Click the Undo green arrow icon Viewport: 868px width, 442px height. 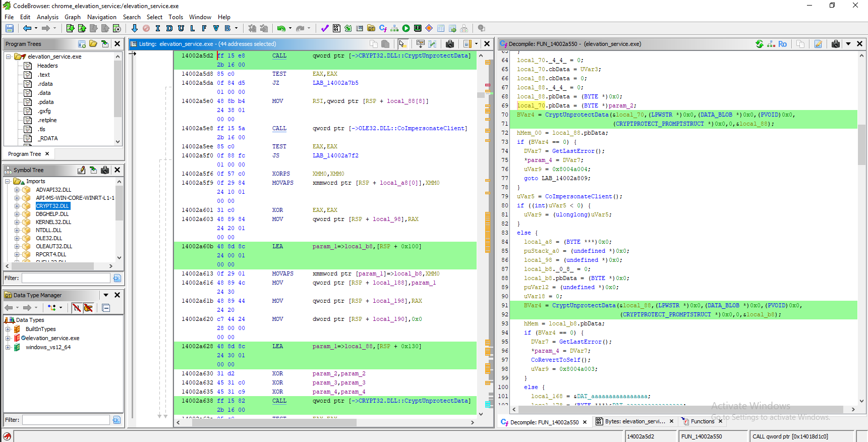point(281,28)
